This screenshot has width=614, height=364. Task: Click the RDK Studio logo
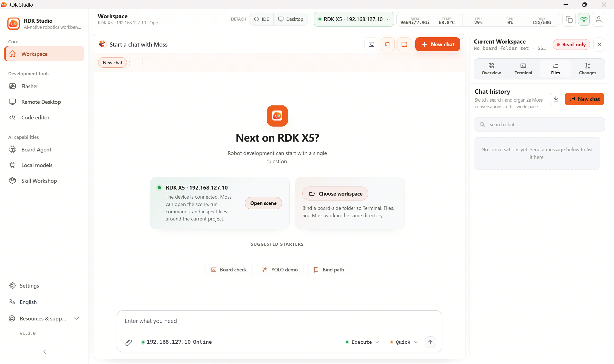pyautogui.click(x=13, y=24)
